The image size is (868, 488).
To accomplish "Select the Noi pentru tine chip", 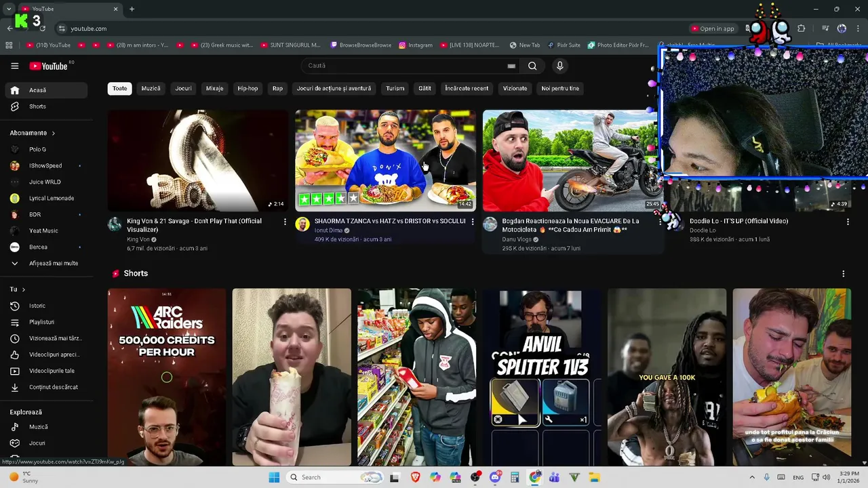I will [560, 88].
